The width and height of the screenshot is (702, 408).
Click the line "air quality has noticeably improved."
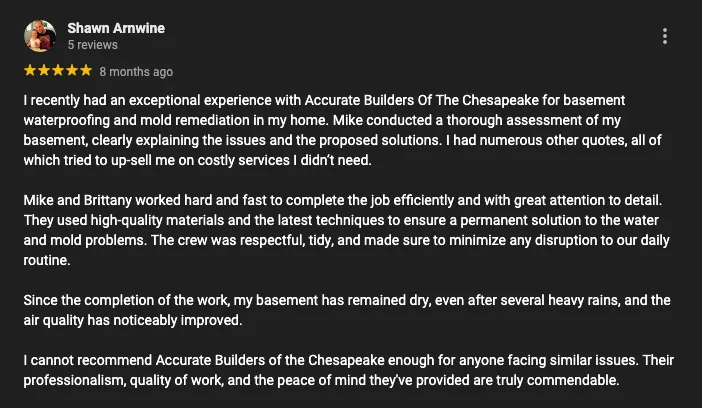[x=133, y=320]
